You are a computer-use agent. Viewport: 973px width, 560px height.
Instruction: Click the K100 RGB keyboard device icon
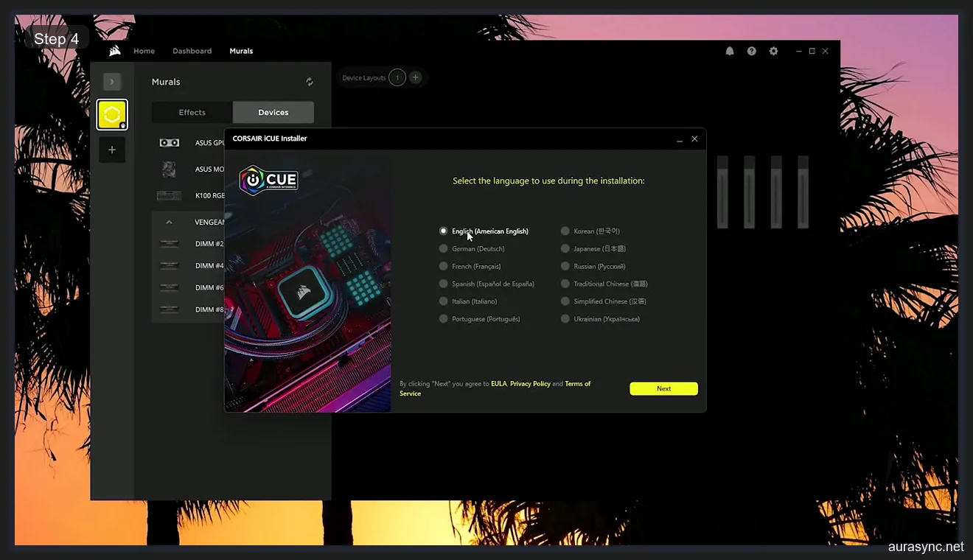[169, 195]
